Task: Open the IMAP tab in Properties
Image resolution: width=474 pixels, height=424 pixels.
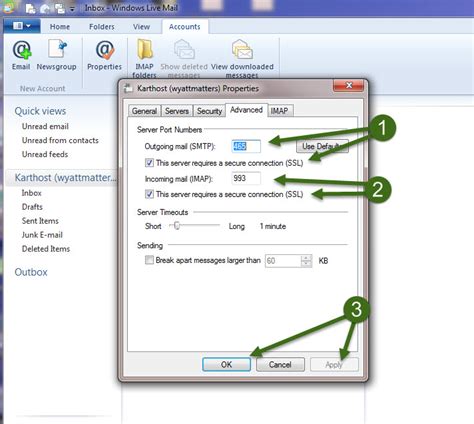Action: tap(279, 111)
